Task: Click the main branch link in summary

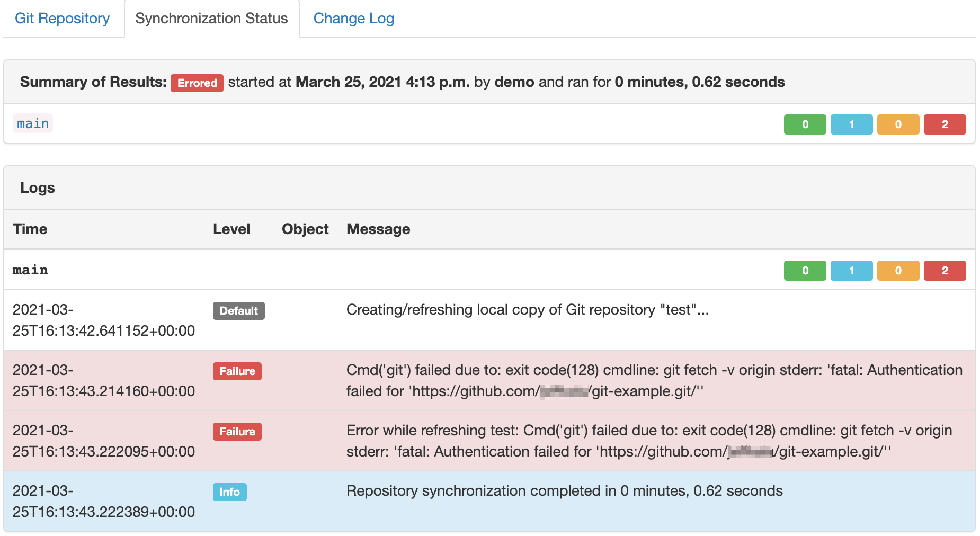Action: (x=32, y=124)
